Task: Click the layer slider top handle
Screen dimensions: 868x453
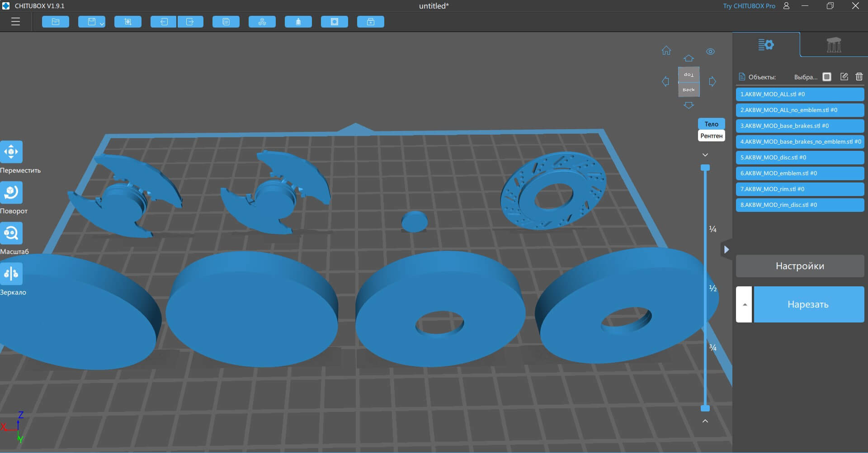Action: coord(705,168)
